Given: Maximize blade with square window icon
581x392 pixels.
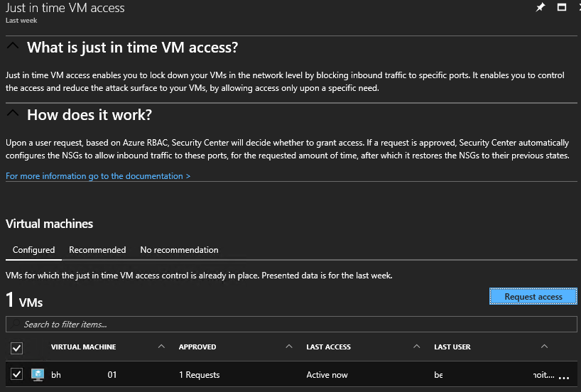Looking at the screenshot, I should [562, 8].
